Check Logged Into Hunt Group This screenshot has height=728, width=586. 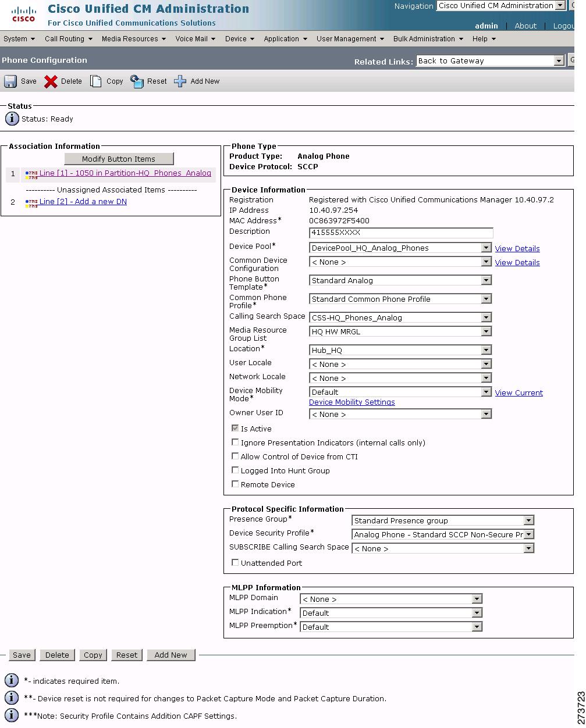coord(235,470)
